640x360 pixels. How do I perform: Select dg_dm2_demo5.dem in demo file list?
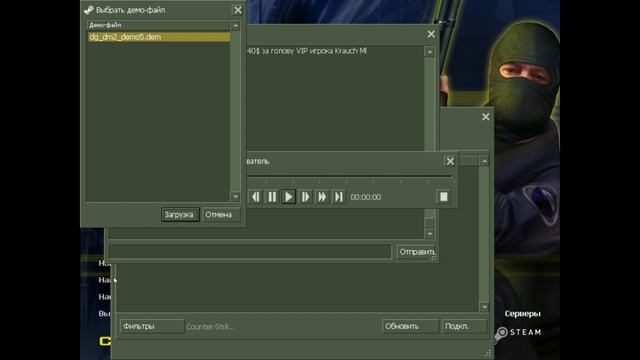pyautogui.click(x=159, y=37)
